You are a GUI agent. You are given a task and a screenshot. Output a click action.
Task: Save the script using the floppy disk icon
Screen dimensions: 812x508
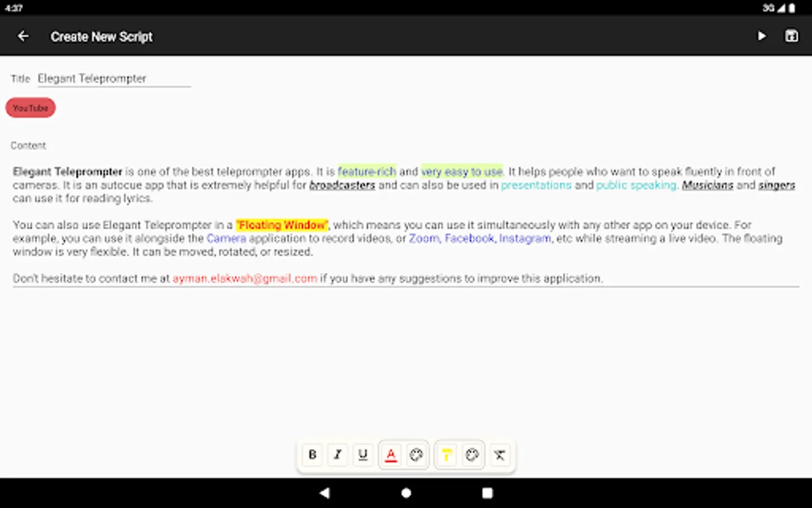(x=792, y=36)
